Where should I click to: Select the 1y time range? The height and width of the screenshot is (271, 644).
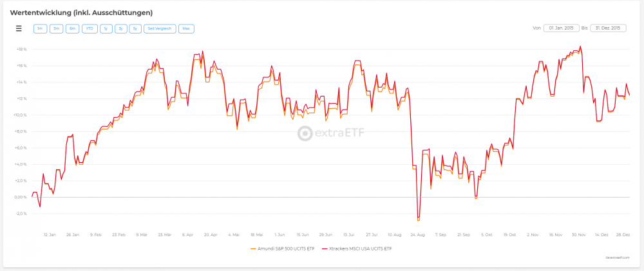[105, 28]
